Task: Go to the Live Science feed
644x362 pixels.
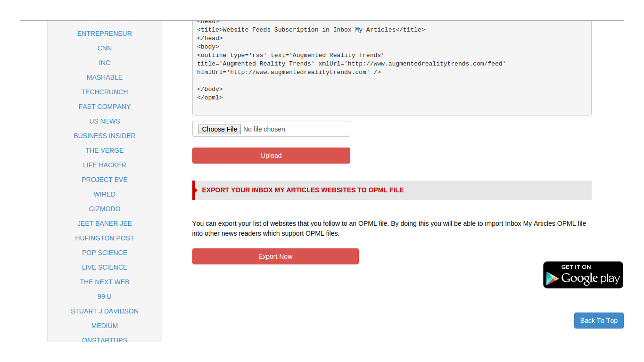Action: point(105,267)
